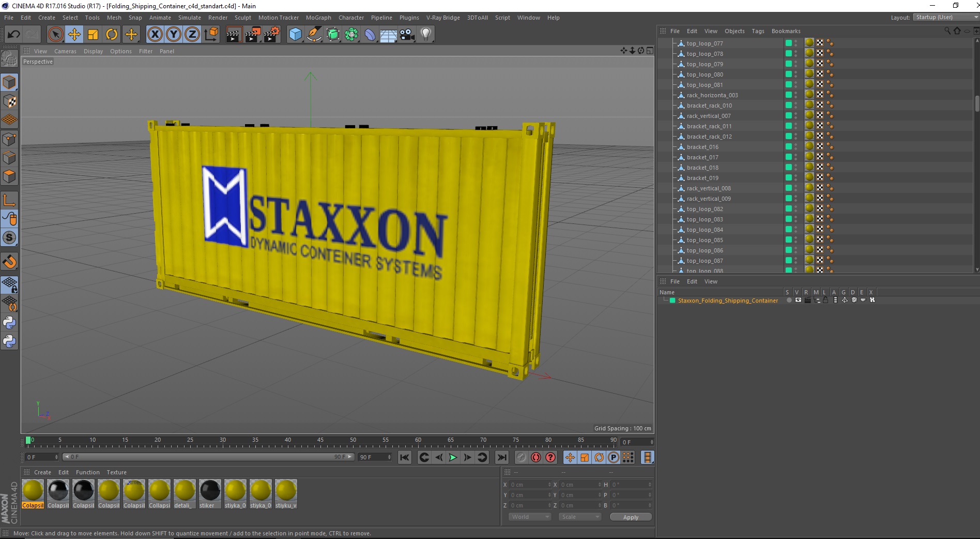Image resolution: width=980 pixels, height=539 pixels.
Task: Activate the Scale tool
Action: (x=93, y=35)
